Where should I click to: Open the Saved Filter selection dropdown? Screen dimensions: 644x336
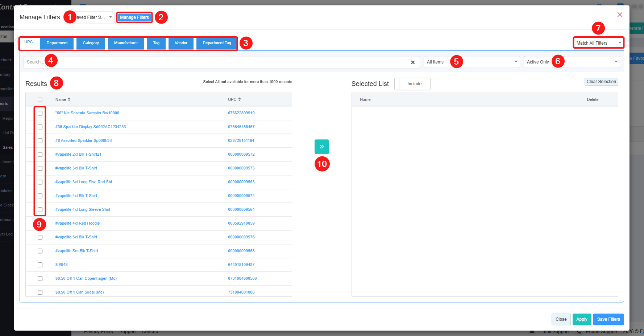click(94, 17)
